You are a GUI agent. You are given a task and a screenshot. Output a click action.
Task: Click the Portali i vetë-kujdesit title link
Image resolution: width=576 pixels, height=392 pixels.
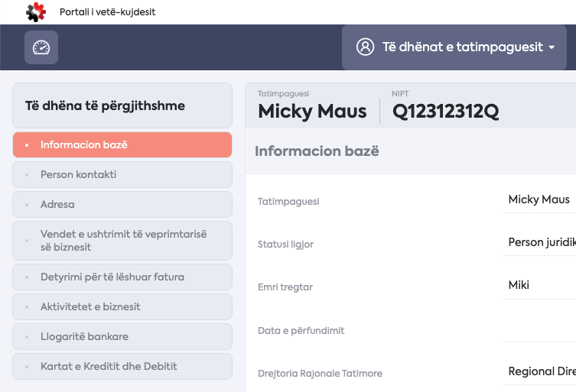107,12
